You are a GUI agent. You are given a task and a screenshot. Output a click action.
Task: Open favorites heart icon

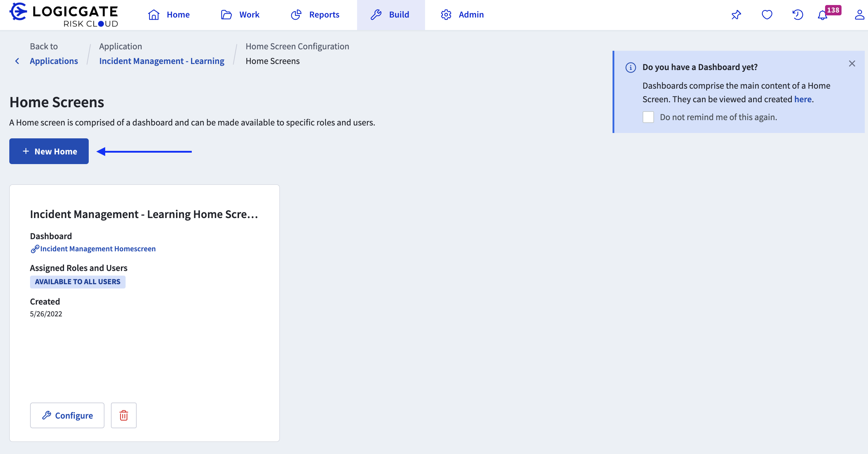[x=767, y=15]
